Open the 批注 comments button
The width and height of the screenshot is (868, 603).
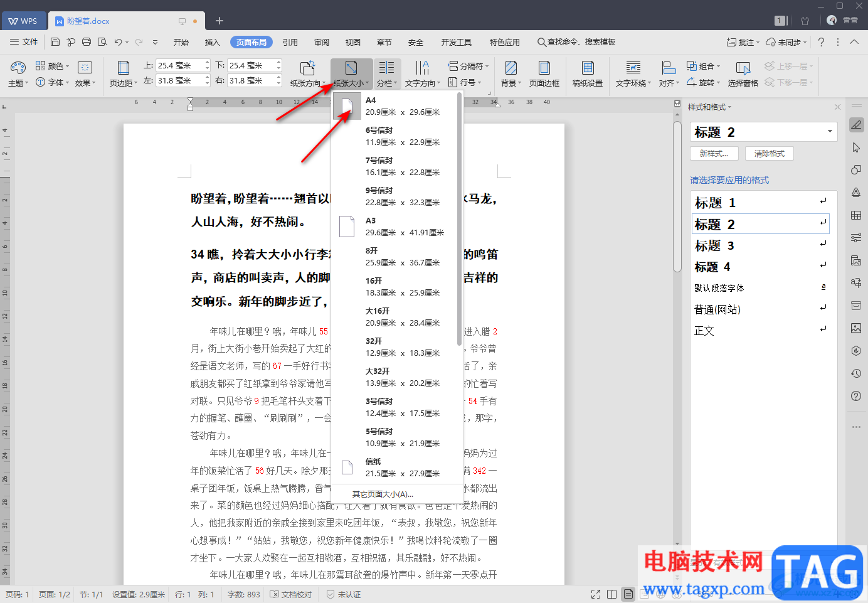[x=743, y=42]
